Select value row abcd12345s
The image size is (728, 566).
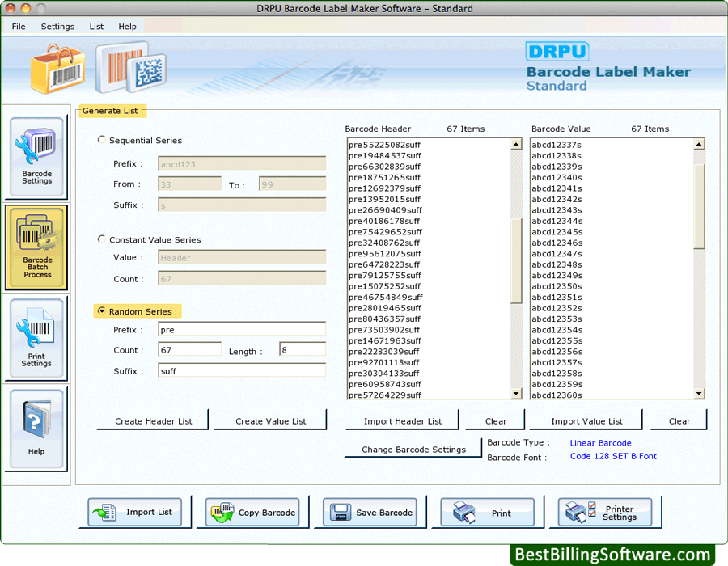612,232
